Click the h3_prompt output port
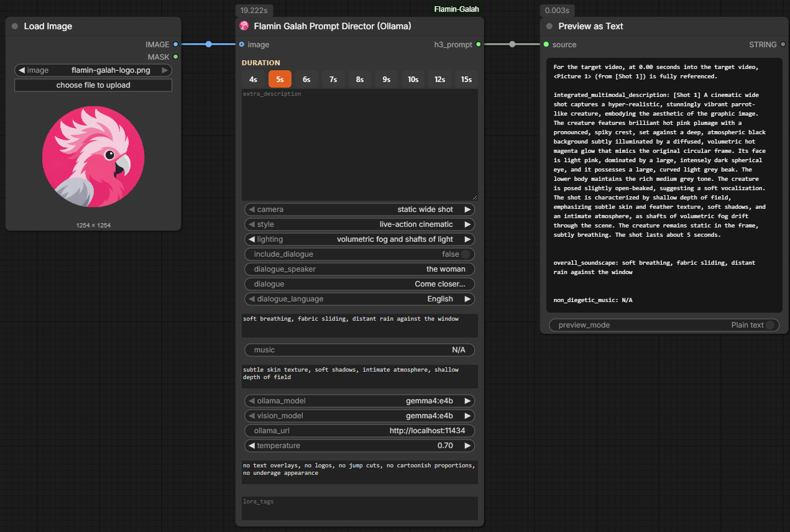 pyautogui.click(x=478, y=44)
